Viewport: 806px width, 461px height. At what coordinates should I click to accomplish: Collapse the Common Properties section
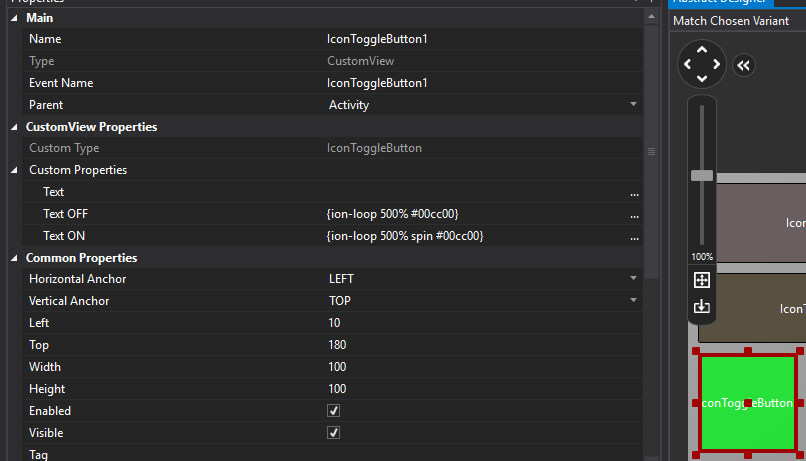click(x=15, y=258)
